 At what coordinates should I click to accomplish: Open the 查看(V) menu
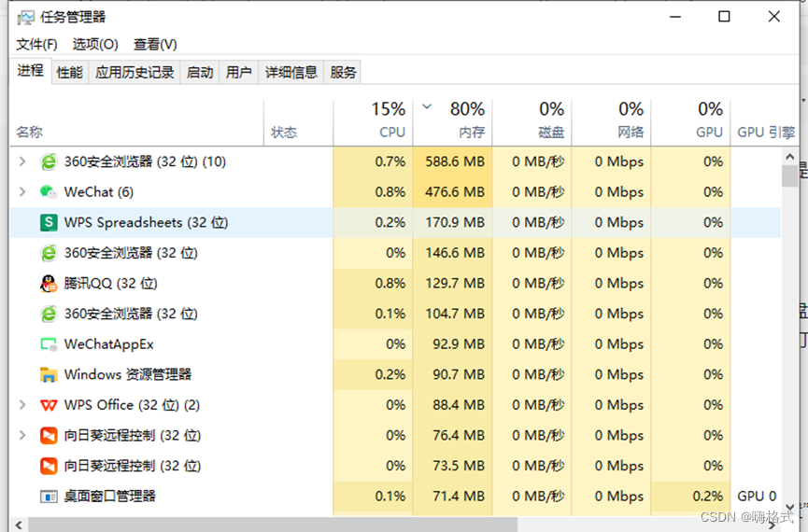pos(155,44)
